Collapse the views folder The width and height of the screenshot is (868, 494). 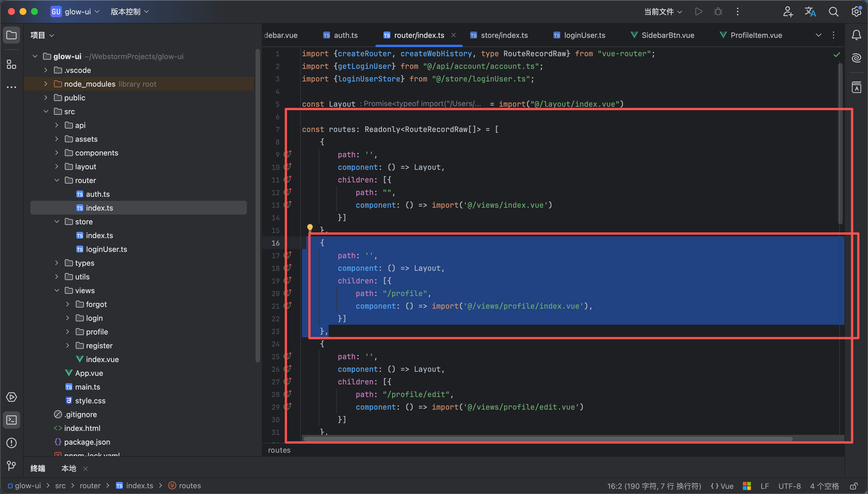(x=57, y=290)
